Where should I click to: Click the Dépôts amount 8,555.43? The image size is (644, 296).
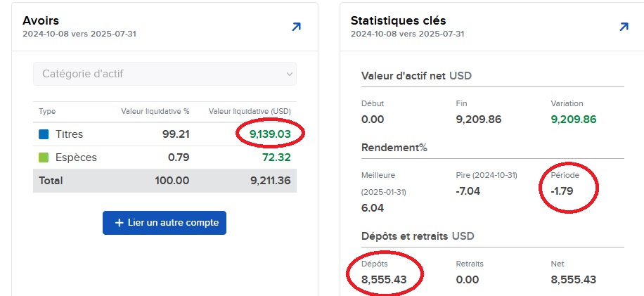coord(385,280)
